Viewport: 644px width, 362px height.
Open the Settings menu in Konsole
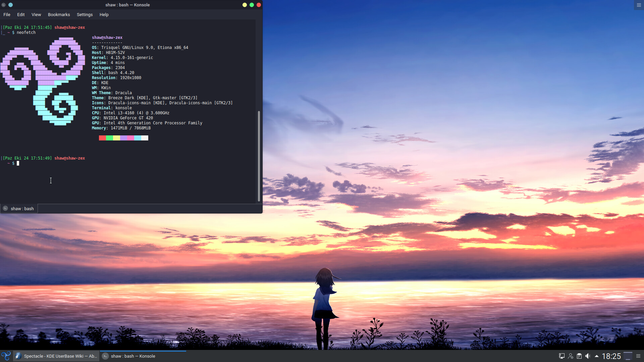tap(85, 15)
